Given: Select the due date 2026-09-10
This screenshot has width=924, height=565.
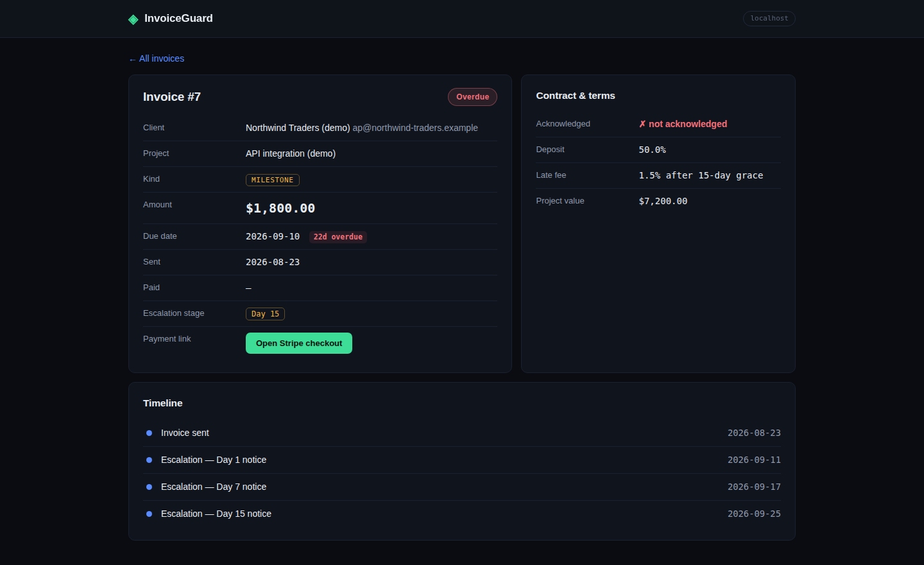Looking at the screenshot, I should [273, 236].
